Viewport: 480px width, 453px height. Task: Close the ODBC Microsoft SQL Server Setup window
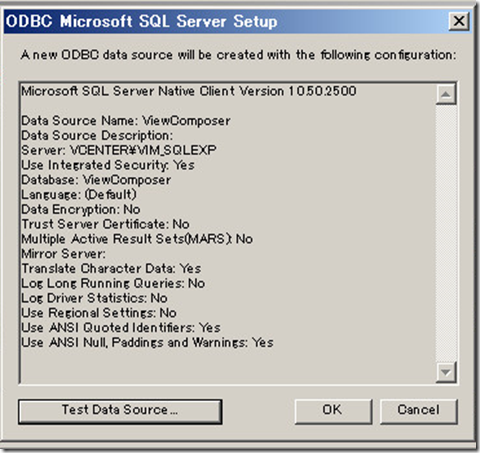pyautogui.click(x=459, y=22)
